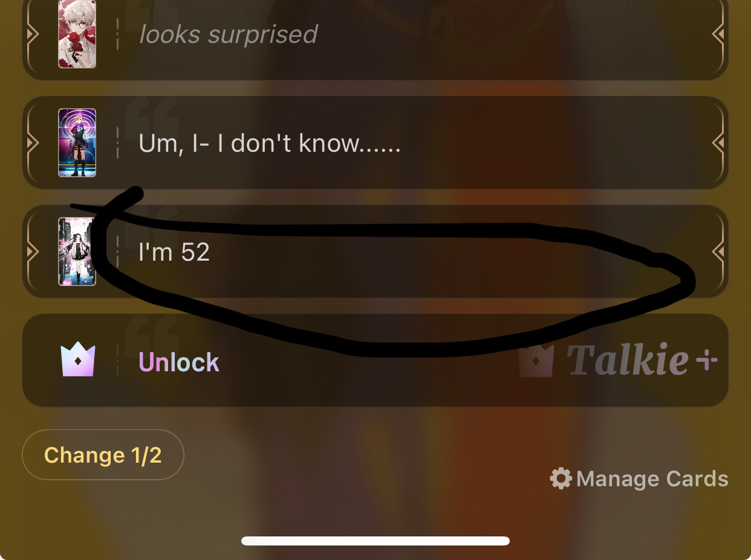751x560 pixels.
Task: Tap left arrow on 'I don't know' card
Action: [x=33, y=143]
